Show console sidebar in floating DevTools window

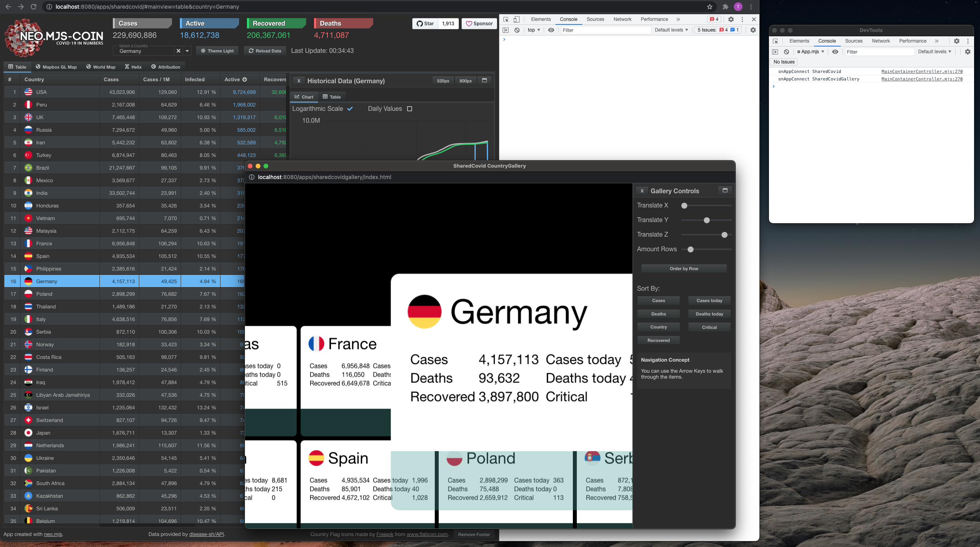coord(775,52)
